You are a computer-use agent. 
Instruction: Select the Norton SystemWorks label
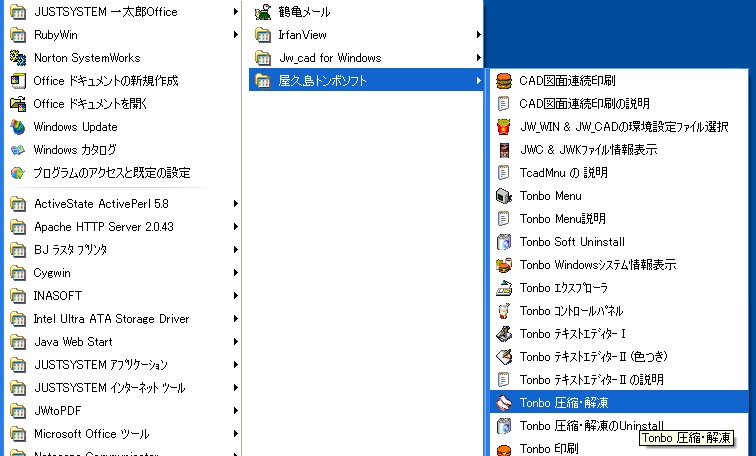point(87,58)
